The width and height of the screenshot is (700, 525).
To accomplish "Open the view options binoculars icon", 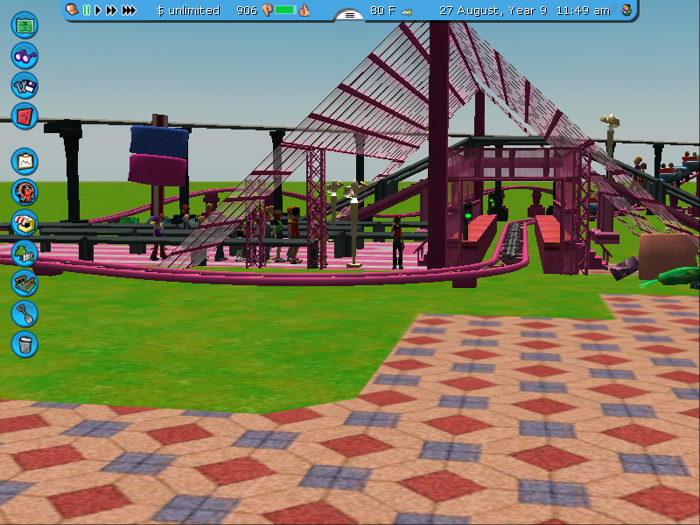I will [25, 56].
